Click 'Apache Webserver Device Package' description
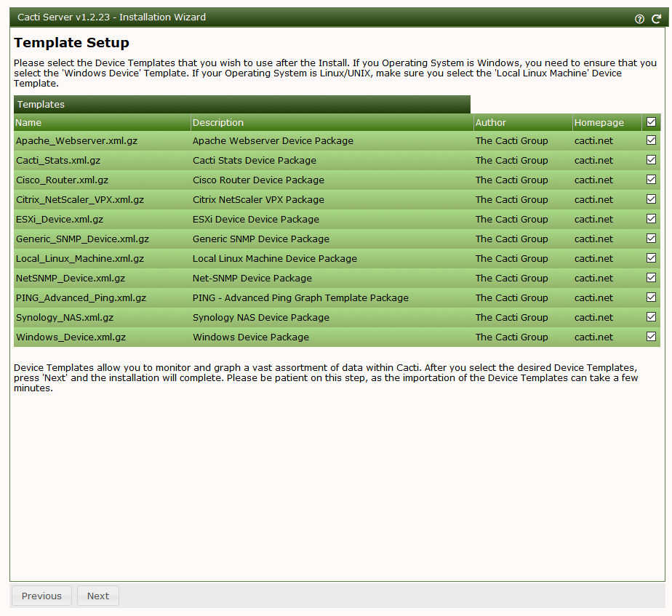This screenshot has width=672, height=616. (x=273, y=140)
